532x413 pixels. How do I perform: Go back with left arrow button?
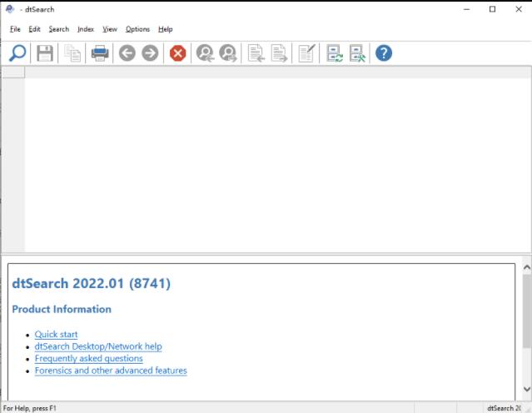tap(127, 53)
